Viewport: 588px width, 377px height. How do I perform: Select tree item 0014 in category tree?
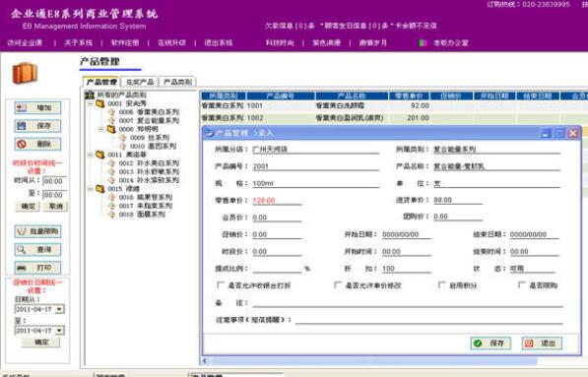pyautogui.click(x=149, y=180)
